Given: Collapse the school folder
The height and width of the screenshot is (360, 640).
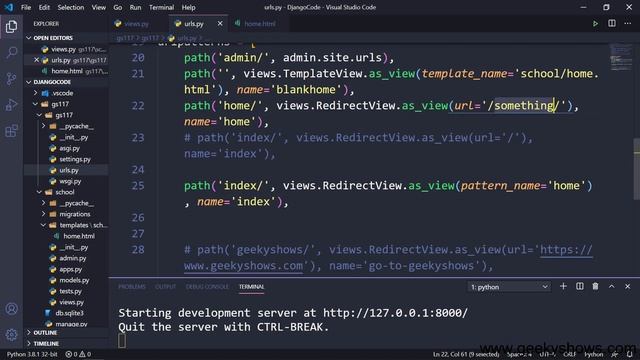Looking at the screenshot, I should tap(66, 192).
